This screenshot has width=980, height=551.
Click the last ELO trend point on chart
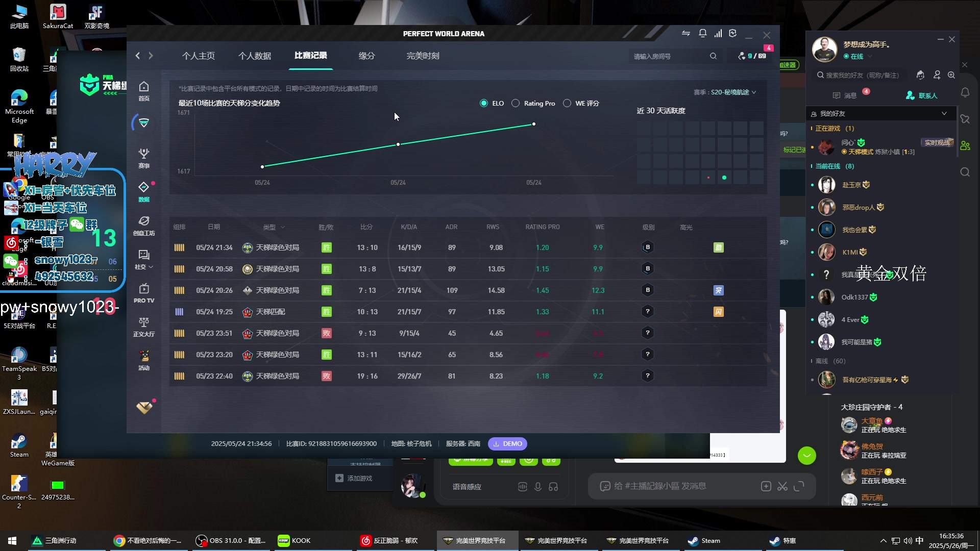[534, 124]
